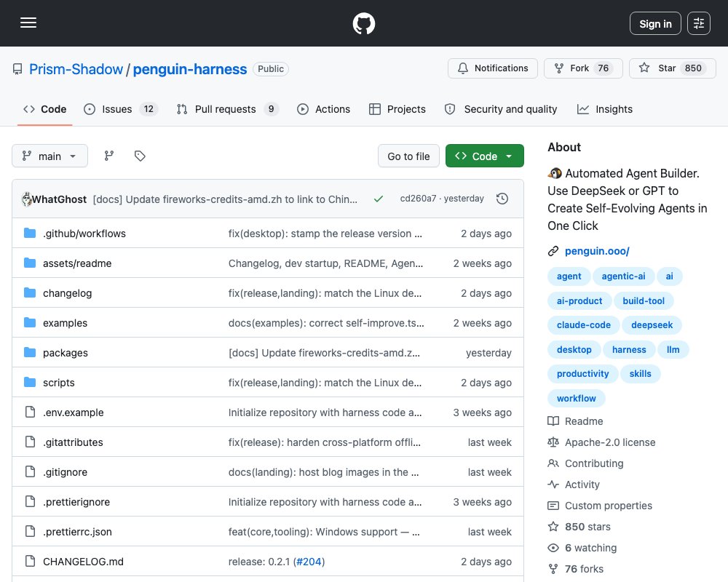Open the examples folder
Viewport: 728px width, 582px height.
pyautogui.click(x=65, y=323)
